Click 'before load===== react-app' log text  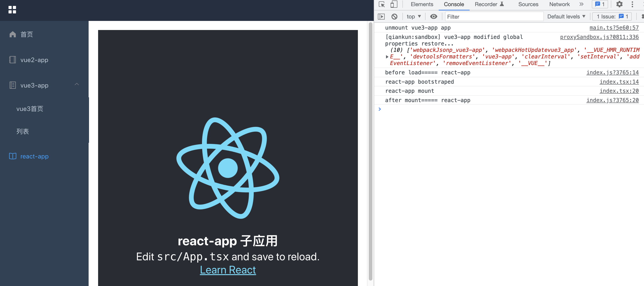pyautogui.click(x=428, y=73)
